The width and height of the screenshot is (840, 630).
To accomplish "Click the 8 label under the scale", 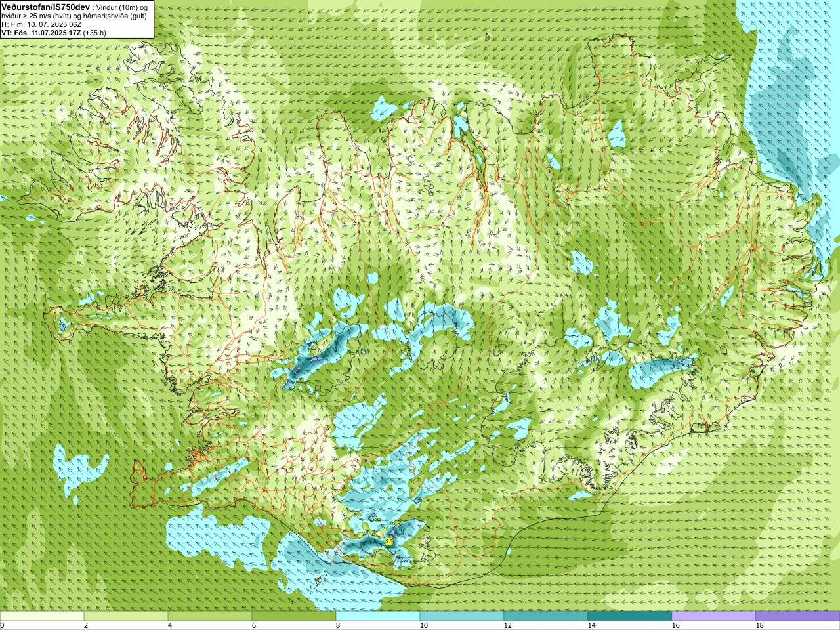I will [338, 625].
